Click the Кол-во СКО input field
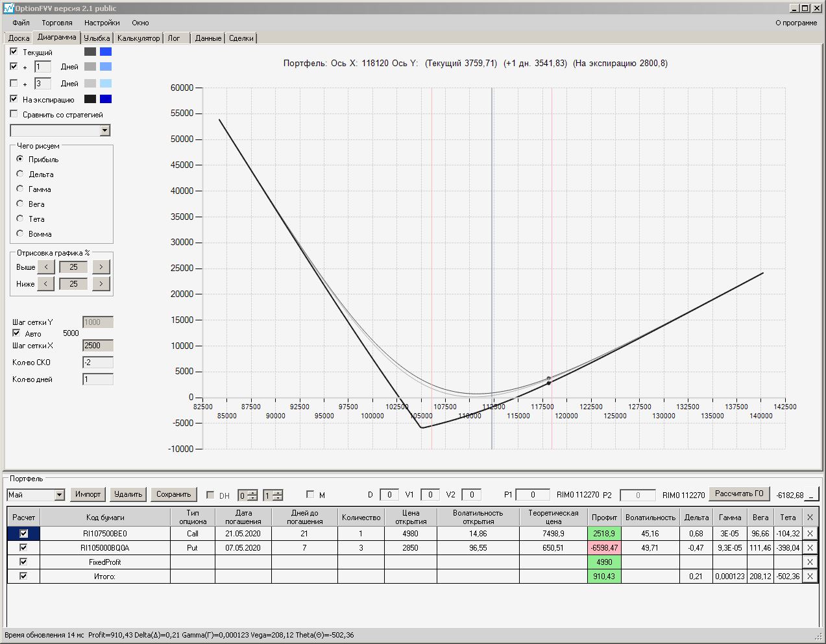826x644 pixels. (98, 363)
